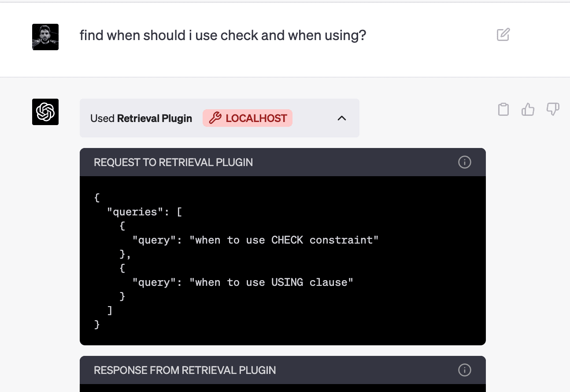Select the CHECK constraint query text
The image size is (570, 392).
[x=255, y=240]
